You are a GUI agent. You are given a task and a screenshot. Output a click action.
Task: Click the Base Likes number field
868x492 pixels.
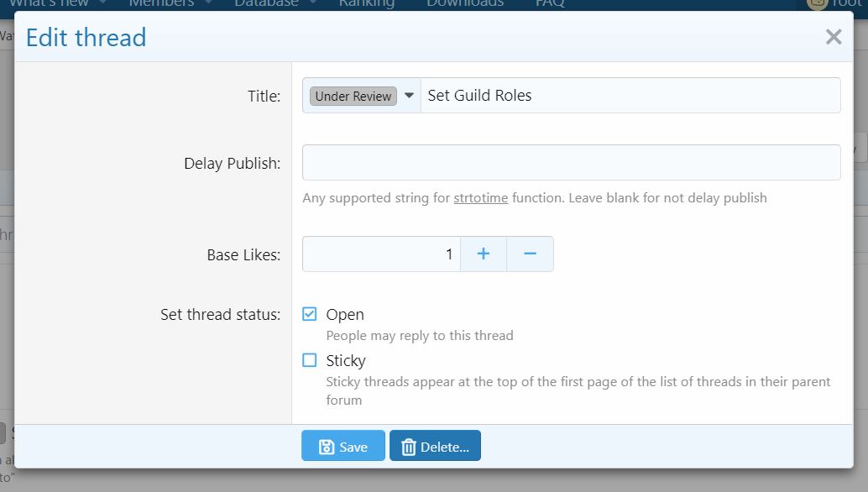pyautogui.click(x=382, y=254)
